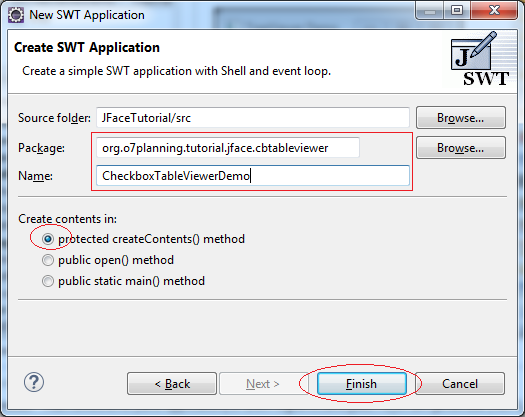Click the disabled Next button
This screenshot has width=525, height=417.
tap(263, 384)
